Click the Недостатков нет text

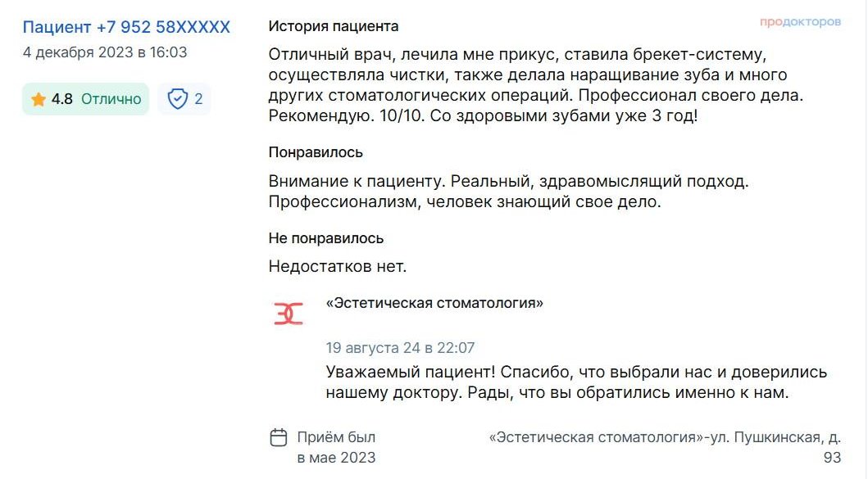pos(338,267)
